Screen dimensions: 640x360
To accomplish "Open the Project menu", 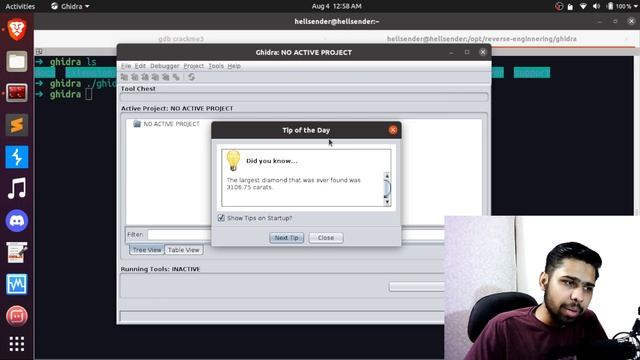I will click(193, 66).
